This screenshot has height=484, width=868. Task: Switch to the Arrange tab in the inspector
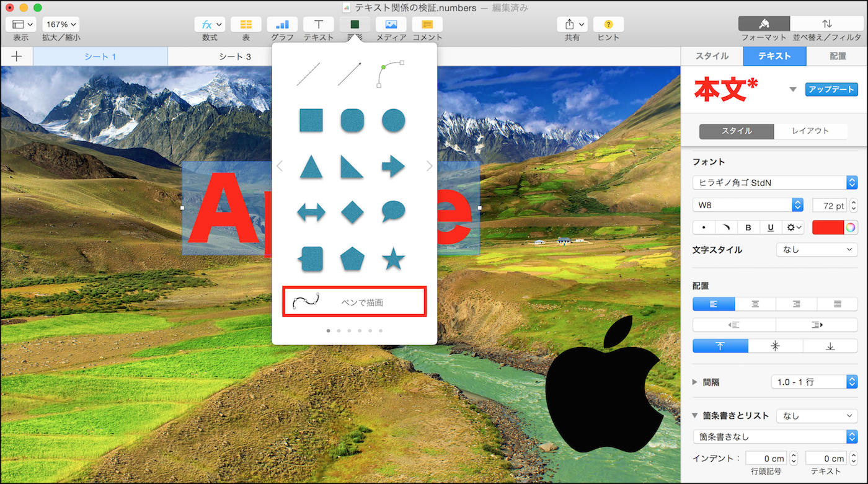click(837, 56)
